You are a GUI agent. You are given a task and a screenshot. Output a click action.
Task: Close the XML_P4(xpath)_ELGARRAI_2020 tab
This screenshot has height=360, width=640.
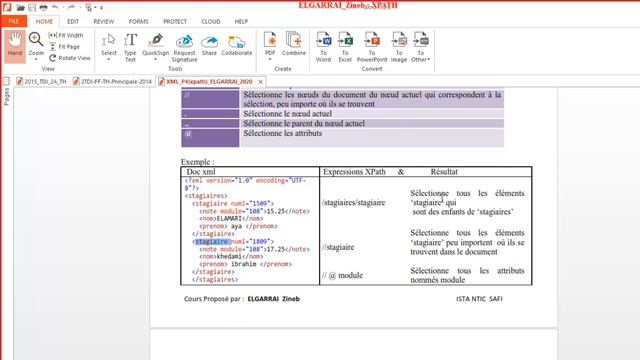pos(260,82)
